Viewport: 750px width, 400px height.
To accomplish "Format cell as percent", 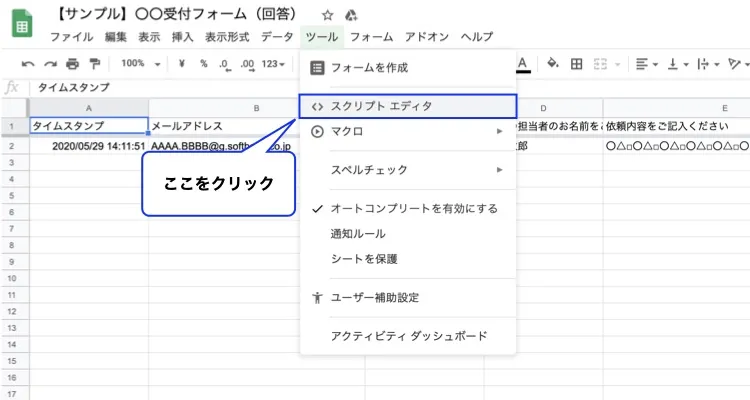I will click(204, 63).
